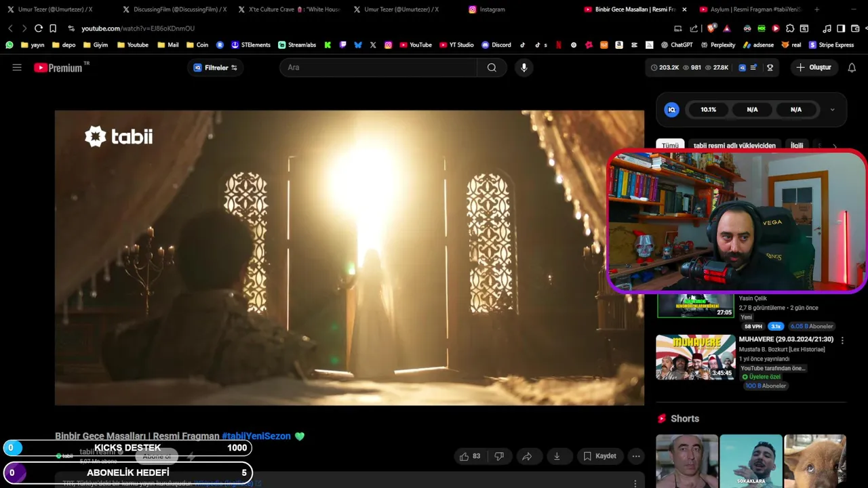Image resolution: width=868 pixels, height=488 pixels.
Task: Open WhatsApp bookmark icon
Action: click(x=9, y=45)
